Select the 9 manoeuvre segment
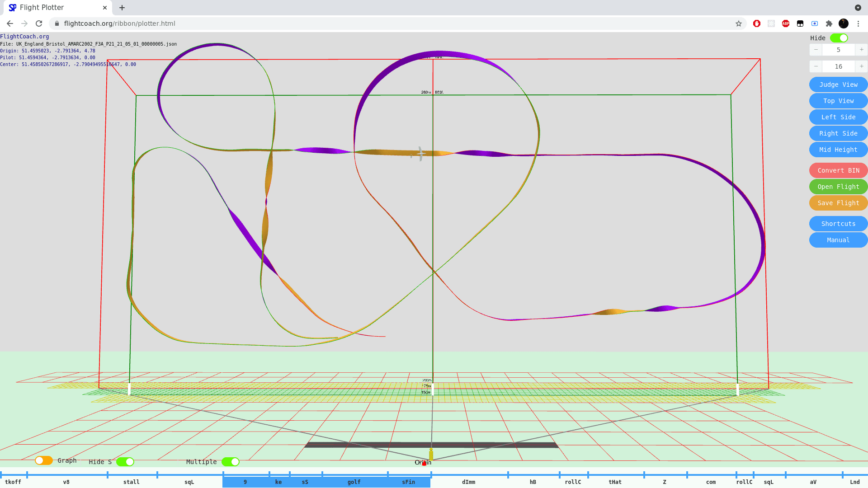This screenshot has width=868, height=488. tap(245, 482)
